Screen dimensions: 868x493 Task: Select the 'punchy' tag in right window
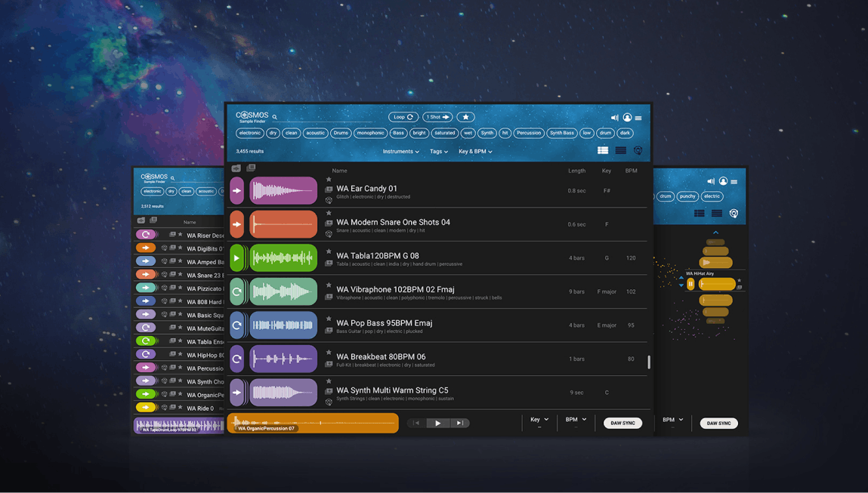tap(687, 196)
